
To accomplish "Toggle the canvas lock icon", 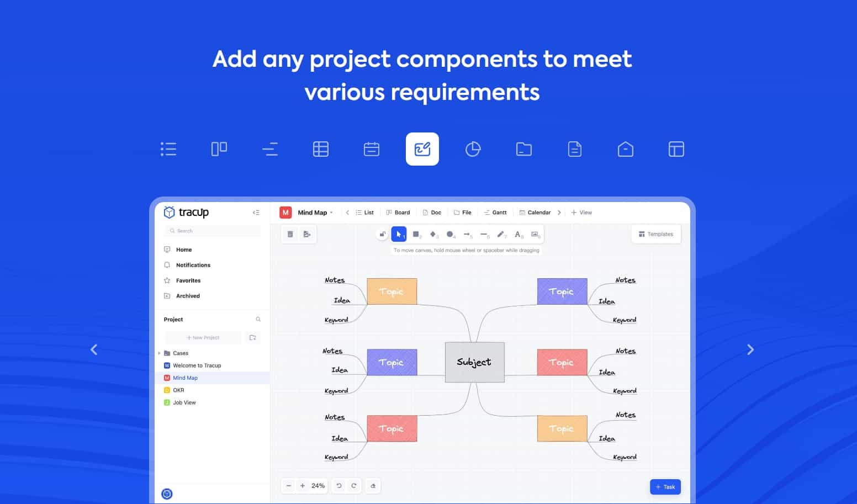I will point(382,234).
